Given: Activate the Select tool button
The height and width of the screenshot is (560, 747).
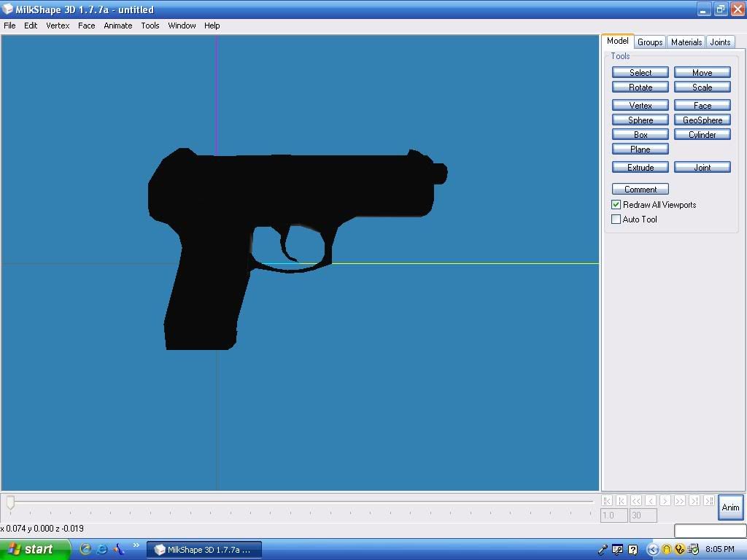Looking at the screenshot, I should pyautogui.click(x=640, y=72).
